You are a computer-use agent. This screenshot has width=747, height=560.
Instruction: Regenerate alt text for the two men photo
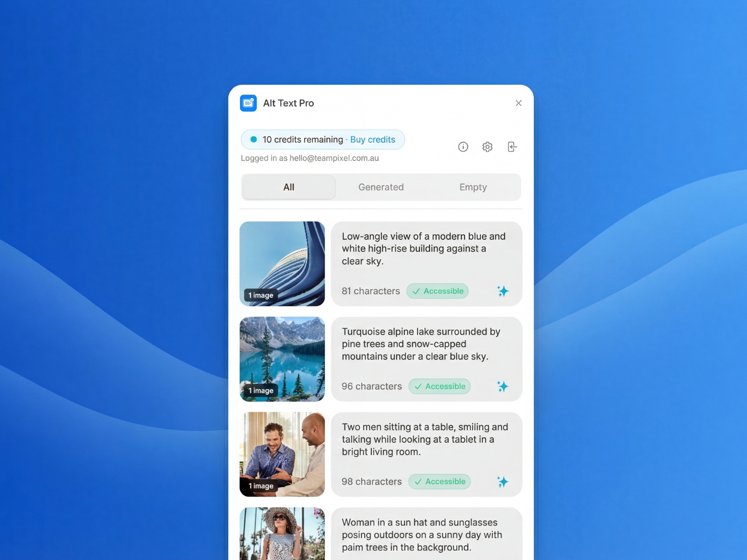503,481
